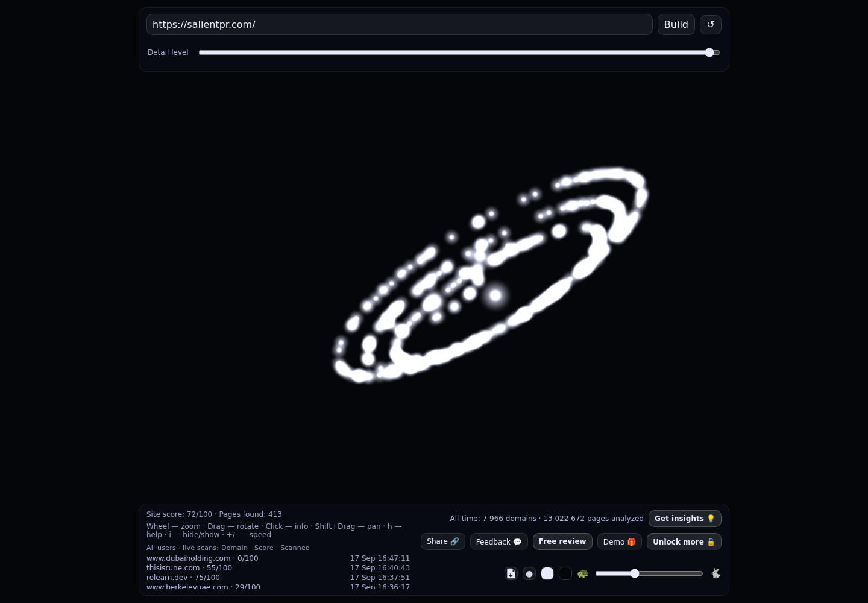Click the turtle slow speed icon
The width and height of the screenshot is (868, 603).
(x=582, y=573)
